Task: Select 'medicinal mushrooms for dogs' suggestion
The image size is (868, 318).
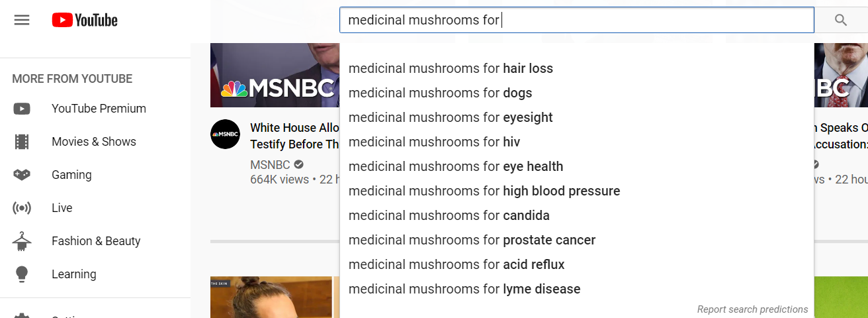Action: tap(440, 93)
